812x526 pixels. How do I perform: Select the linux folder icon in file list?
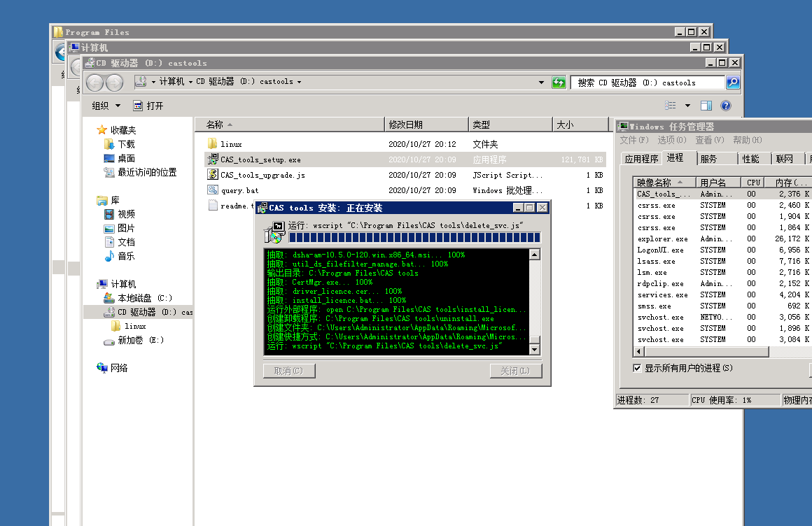pos(213,144)
